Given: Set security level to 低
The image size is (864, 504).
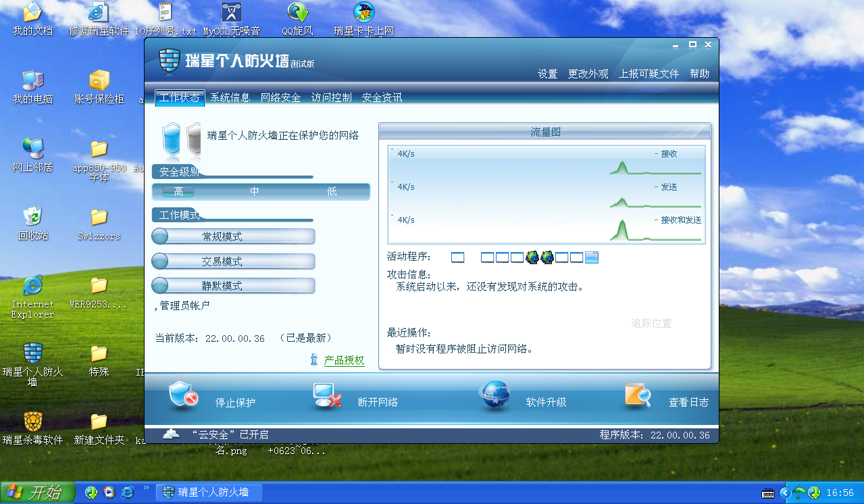Looking at the screenshot, I should coord(332,192).
